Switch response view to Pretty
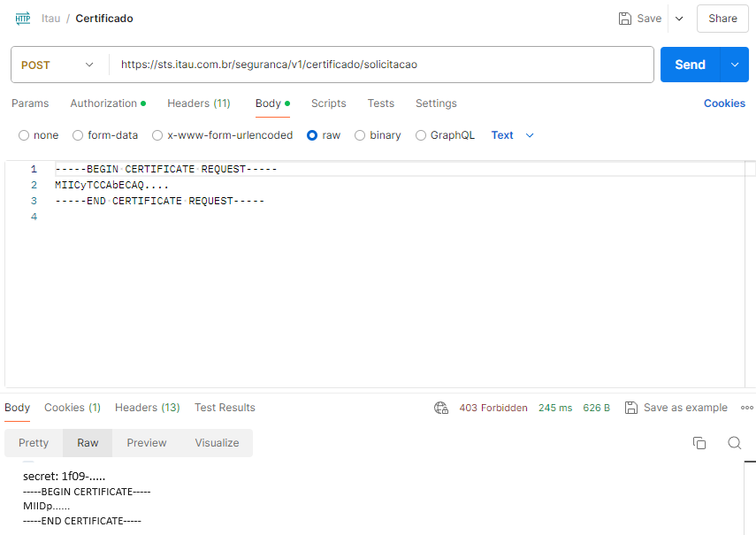 point(34,443)
